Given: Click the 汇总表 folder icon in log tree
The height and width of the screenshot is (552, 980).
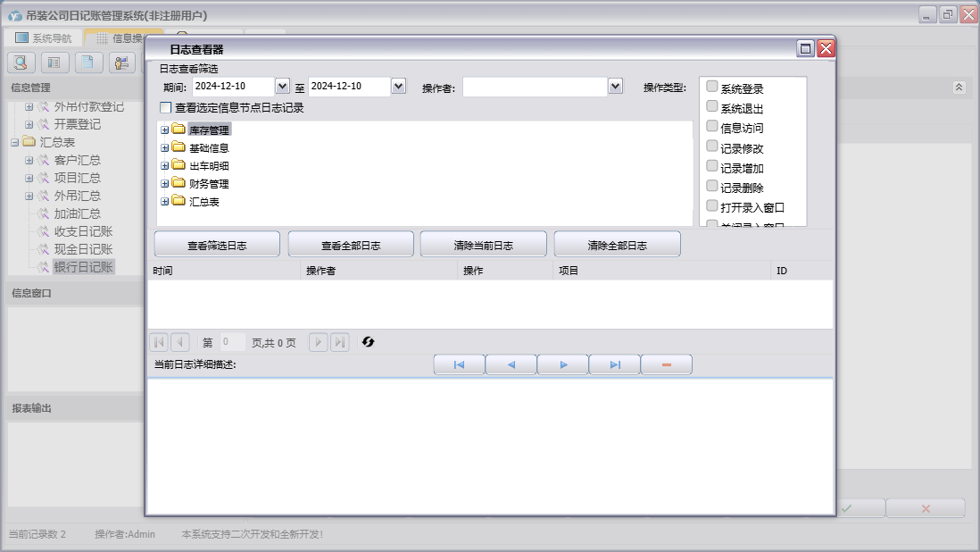Looking at the screenshot, I should [179, 201].
